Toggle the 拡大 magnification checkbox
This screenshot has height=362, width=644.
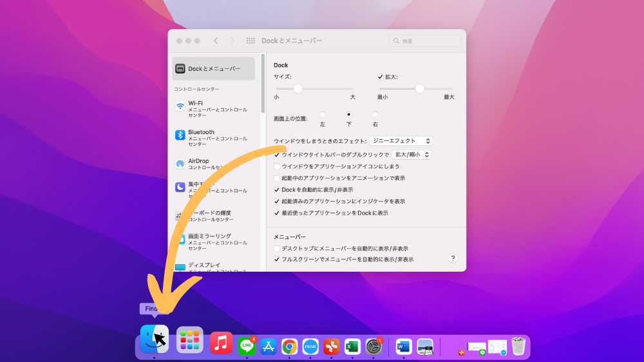pyautogui.click(x=380, y=77)
